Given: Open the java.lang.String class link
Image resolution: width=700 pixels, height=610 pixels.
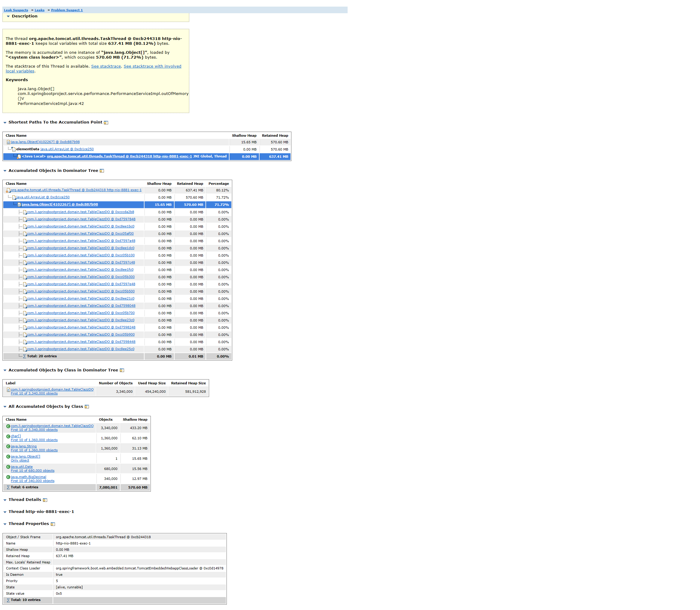Looking at the screenshot, I should [x=23, y=446].
